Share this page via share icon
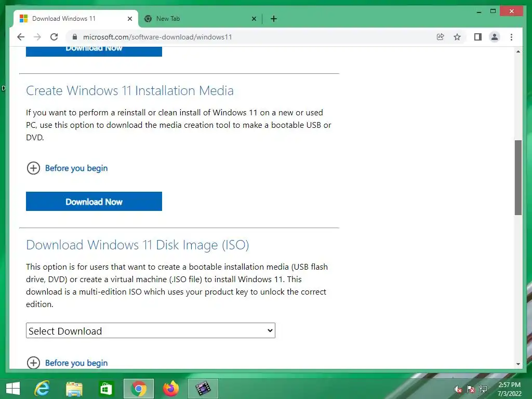 441,37
